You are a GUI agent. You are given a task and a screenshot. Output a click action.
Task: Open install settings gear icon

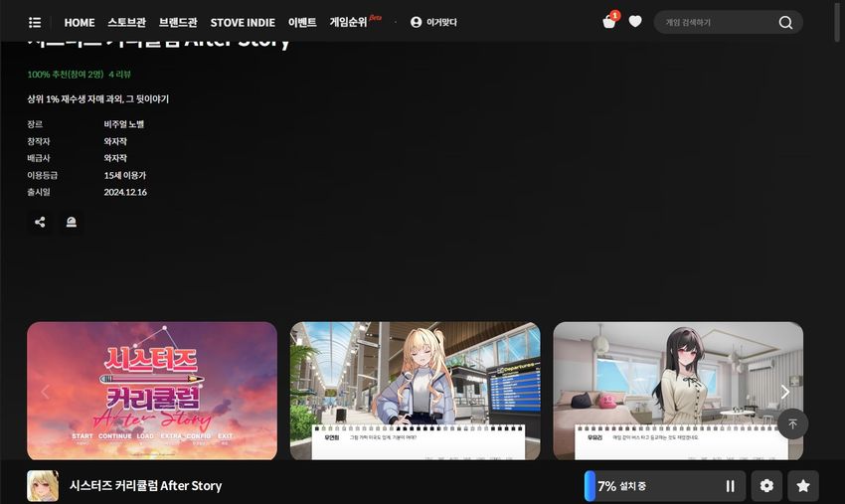pyautogui.click(x=766, y=486)
